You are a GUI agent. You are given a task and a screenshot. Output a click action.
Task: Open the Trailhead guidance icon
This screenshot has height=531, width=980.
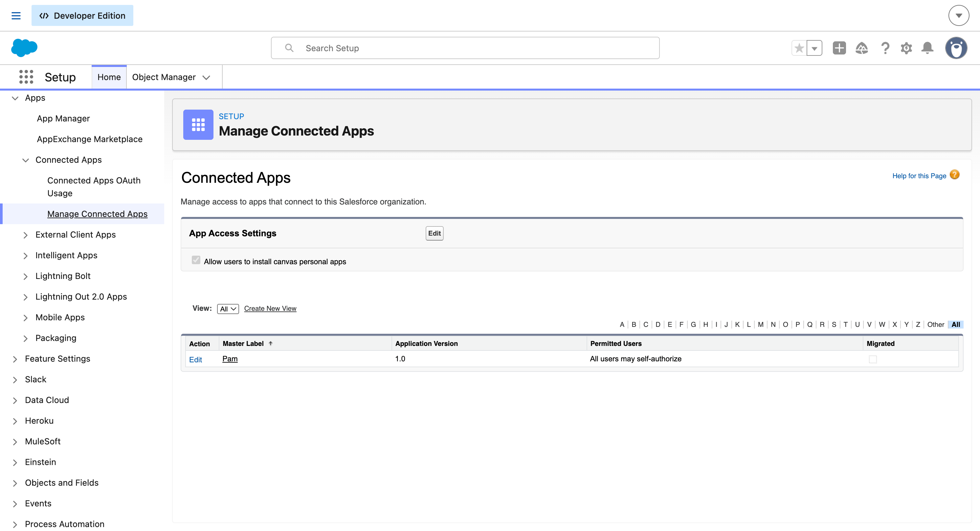coord(862,48)
